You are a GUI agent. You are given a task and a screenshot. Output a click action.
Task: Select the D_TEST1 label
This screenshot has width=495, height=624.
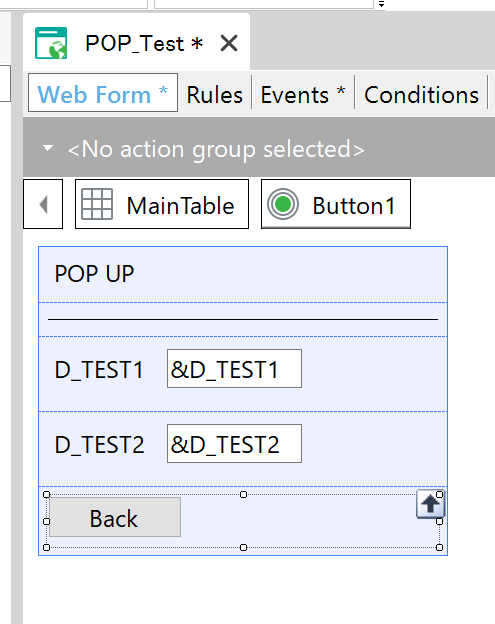point(99,370)
